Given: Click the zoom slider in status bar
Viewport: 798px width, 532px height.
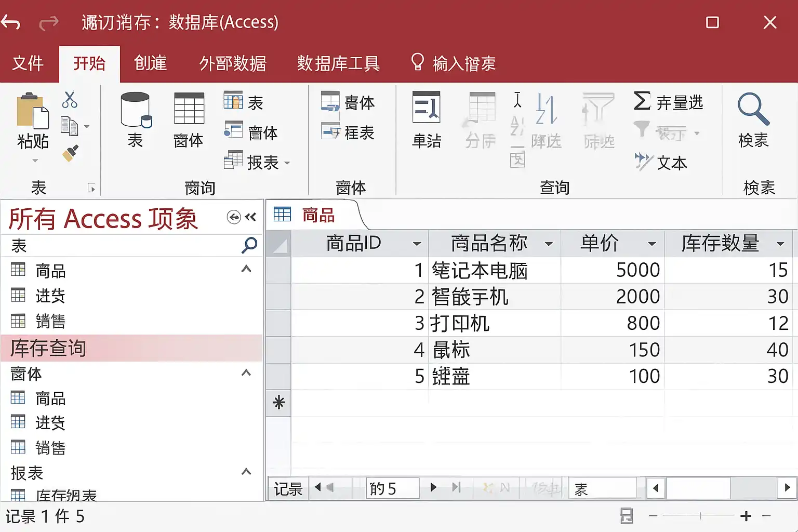Looking at the screenshot, I should click(x=700, y=516).
